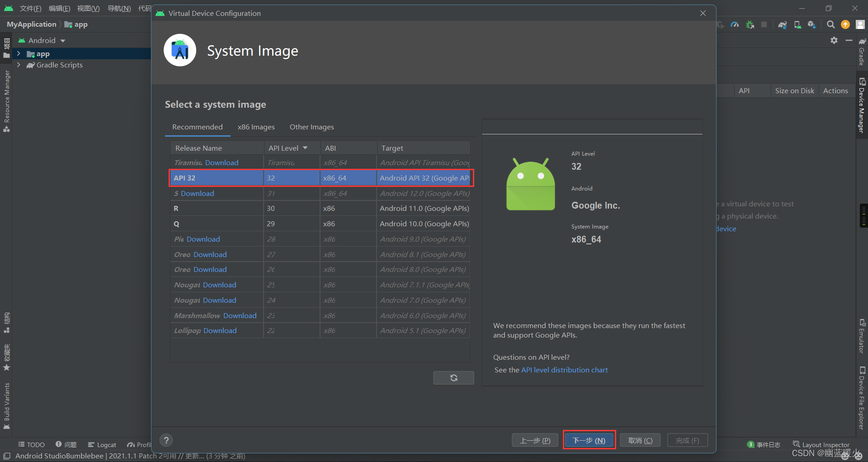Open the API level distribution chart link

pos(564,370)
